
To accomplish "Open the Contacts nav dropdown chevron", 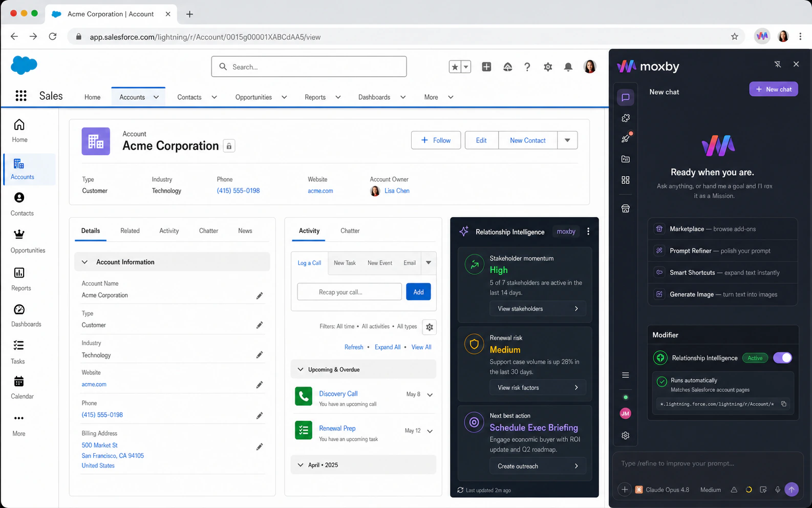I will (x=214, y=97).
